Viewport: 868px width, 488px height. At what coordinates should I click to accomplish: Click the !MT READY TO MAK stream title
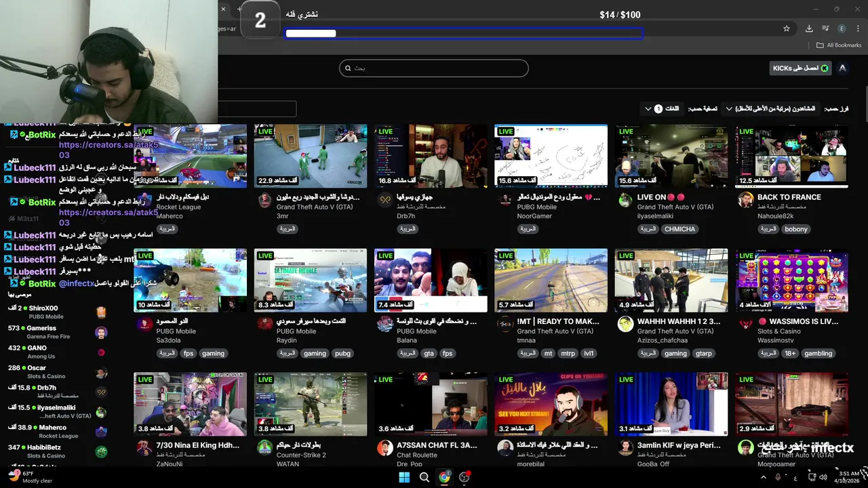(558, 321)
